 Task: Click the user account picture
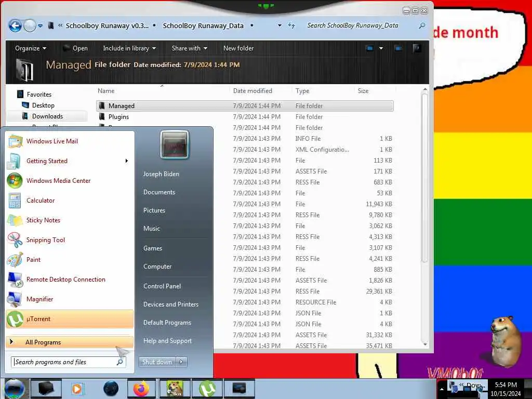coord(175,145)
